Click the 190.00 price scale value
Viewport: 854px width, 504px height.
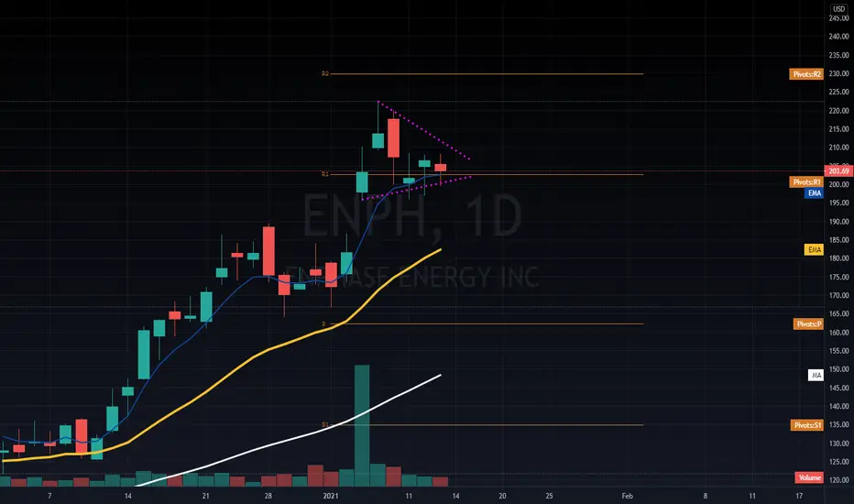(x=838, y=222)
